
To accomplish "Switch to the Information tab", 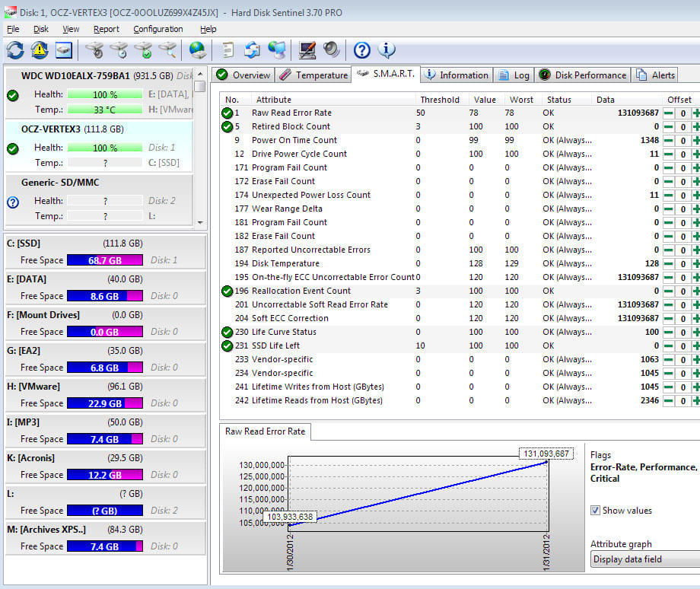I will click(x=457, y=75).
